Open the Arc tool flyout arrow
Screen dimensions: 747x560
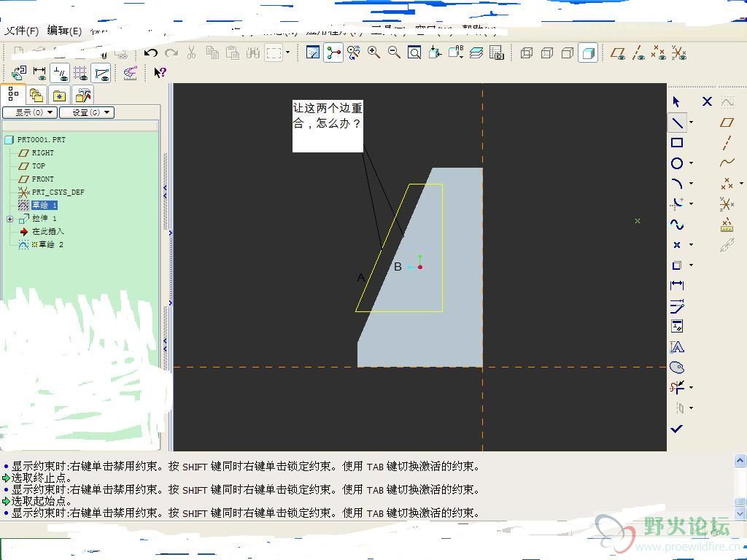[692, 183]
